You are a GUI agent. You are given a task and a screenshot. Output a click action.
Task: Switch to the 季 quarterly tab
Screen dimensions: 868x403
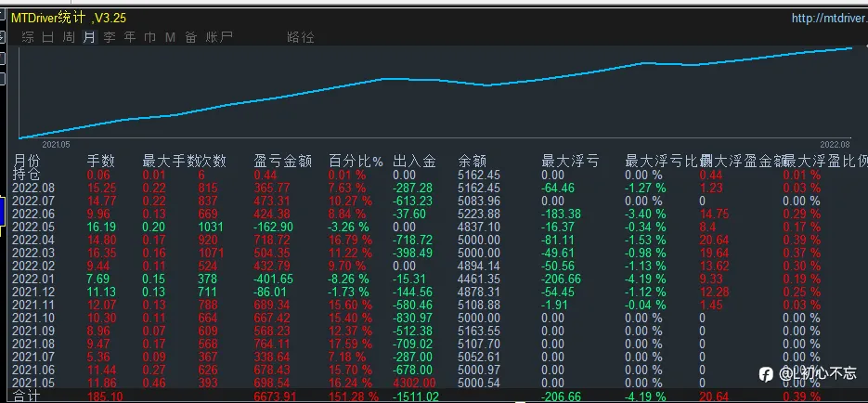110,37
